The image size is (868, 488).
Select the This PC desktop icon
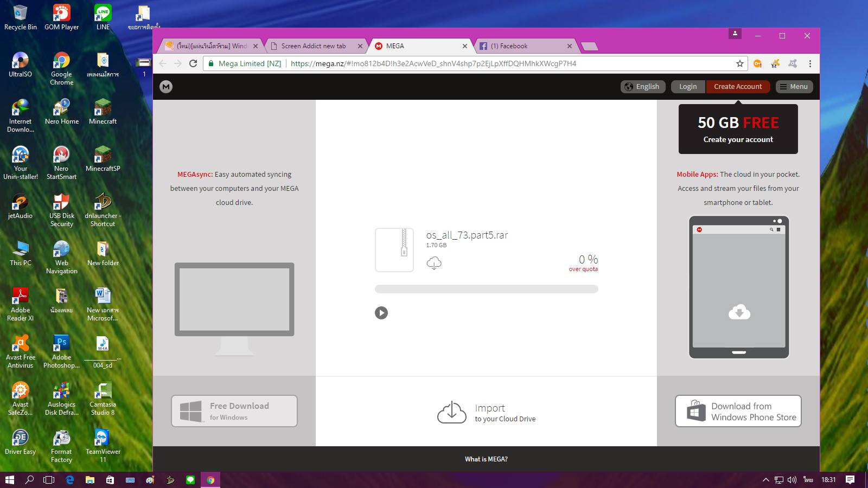point(20,253)
